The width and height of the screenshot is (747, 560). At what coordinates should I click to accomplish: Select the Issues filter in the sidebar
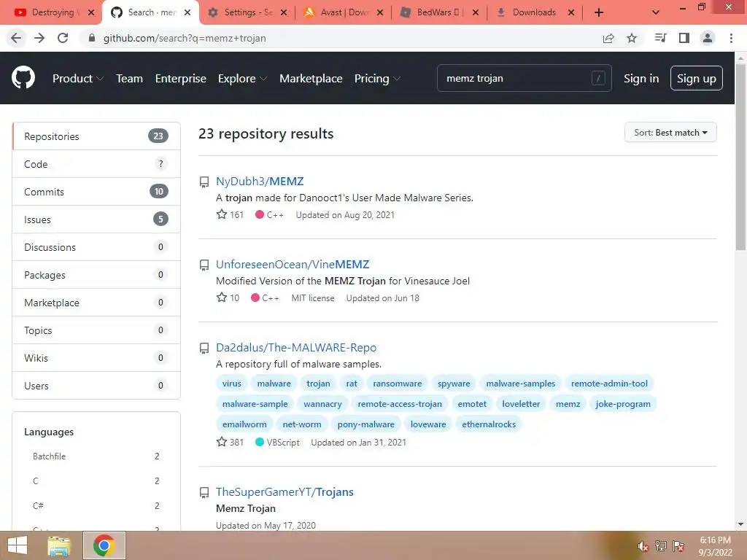tap(96, 219)
